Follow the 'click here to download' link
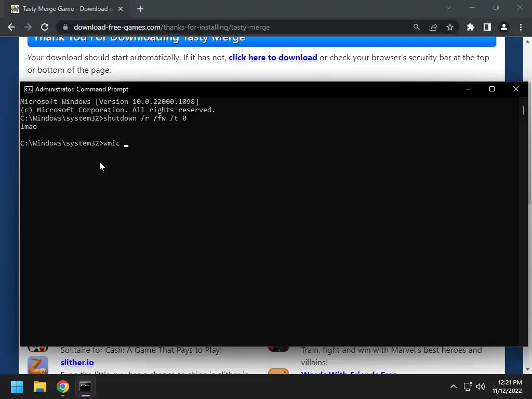Viewport: 532px width, 399px height. click(x=273, y=57)
